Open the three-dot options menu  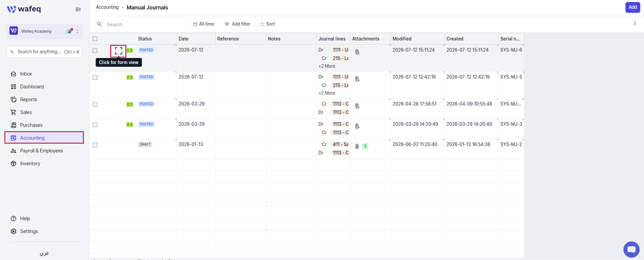click(x=635, y=24)
